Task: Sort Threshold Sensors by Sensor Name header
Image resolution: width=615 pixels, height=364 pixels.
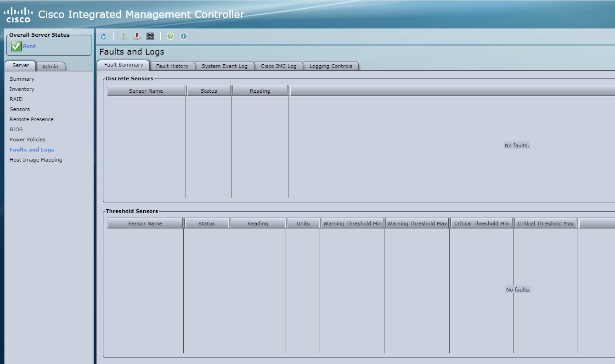Action: click(145, 224)
